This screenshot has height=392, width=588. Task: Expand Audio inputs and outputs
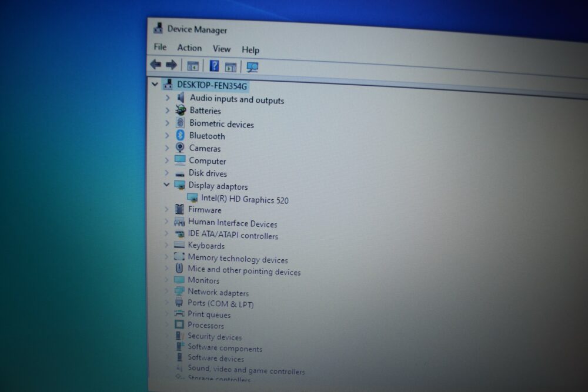point(168,98)
